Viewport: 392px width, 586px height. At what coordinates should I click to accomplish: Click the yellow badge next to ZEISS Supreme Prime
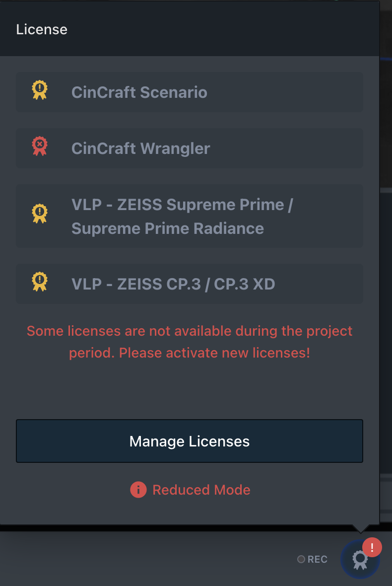click(40, 214)
